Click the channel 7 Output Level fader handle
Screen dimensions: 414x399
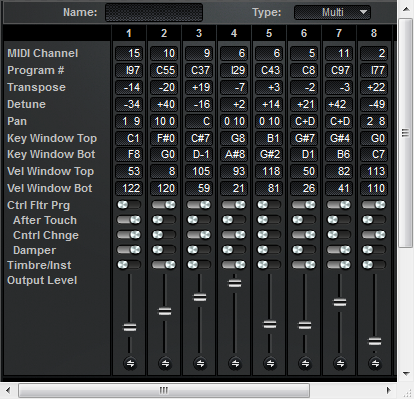pos(340,303)
